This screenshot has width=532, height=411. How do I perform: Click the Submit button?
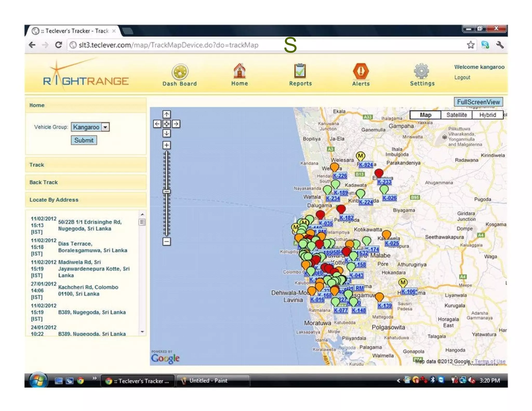click(84, 140)
